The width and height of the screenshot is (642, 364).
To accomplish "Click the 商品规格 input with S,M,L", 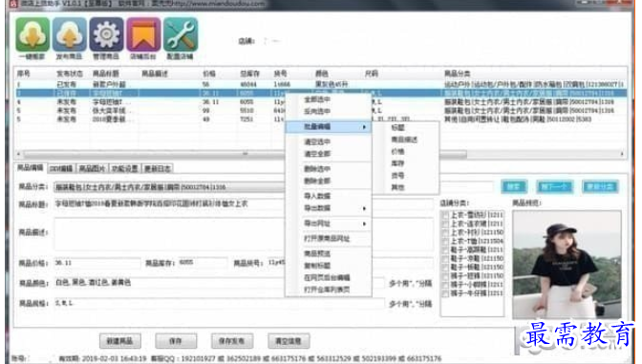I will (219, 304).
